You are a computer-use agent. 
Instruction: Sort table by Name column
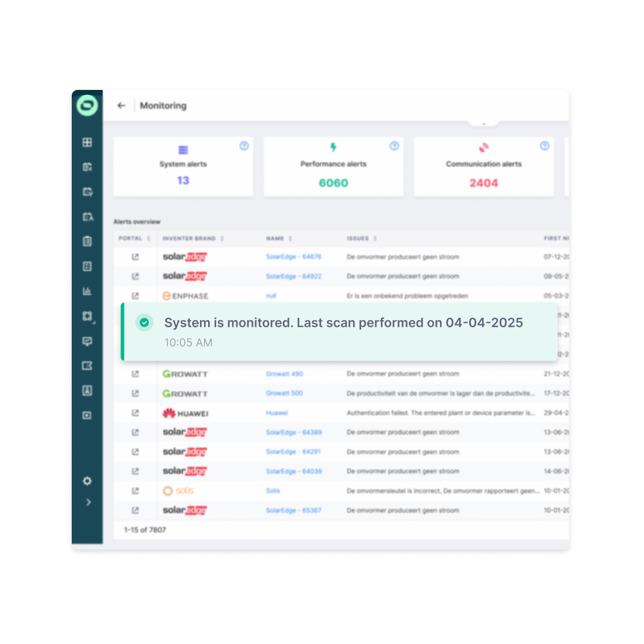tap(290, 238)
